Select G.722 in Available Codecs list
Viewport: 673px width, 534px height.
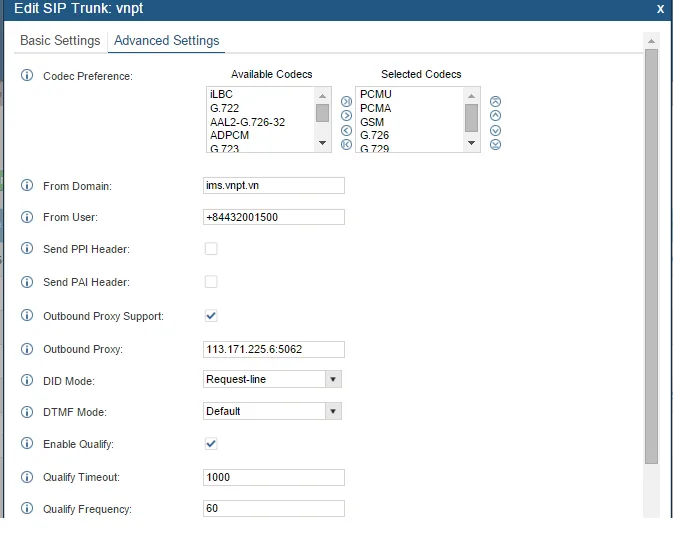click(x=223, y=107)
